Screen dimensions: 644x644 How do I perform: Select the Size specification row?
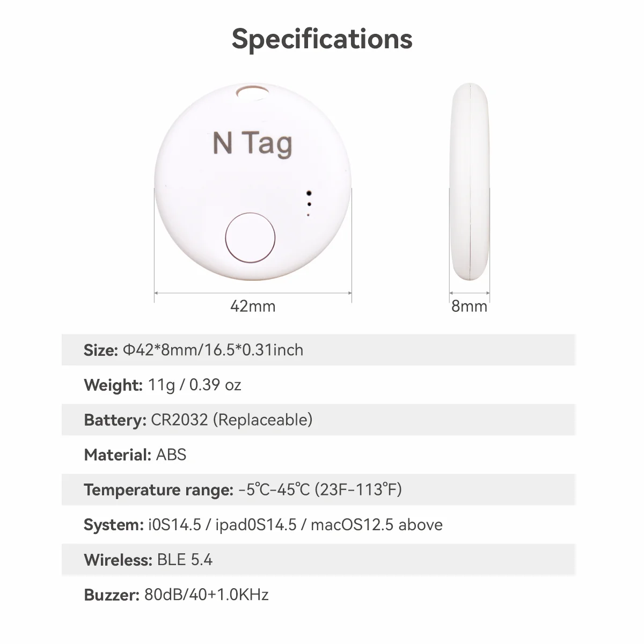318,350
